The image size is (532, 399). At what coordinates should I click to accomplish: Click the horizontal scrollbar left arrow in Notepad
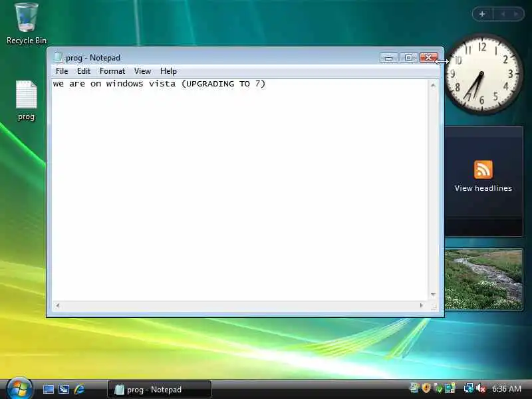(58, 305)
